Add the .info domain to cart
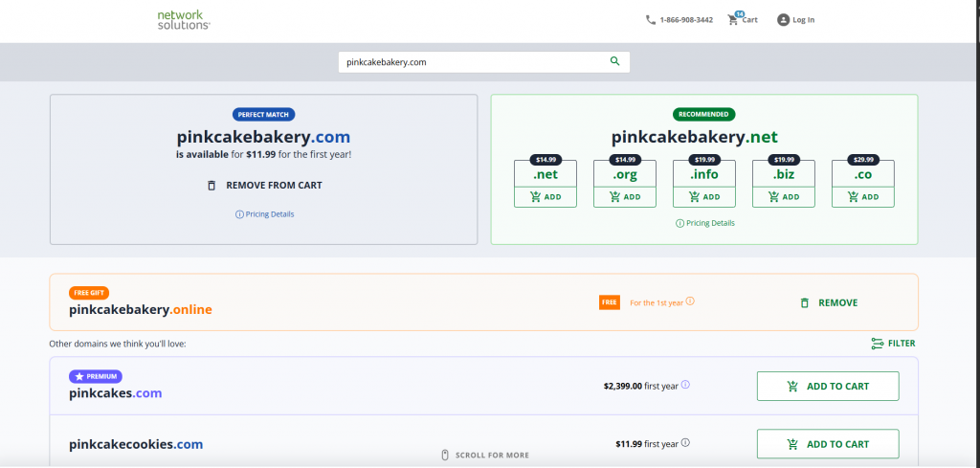The image size is (980, 468). [704, 197]
